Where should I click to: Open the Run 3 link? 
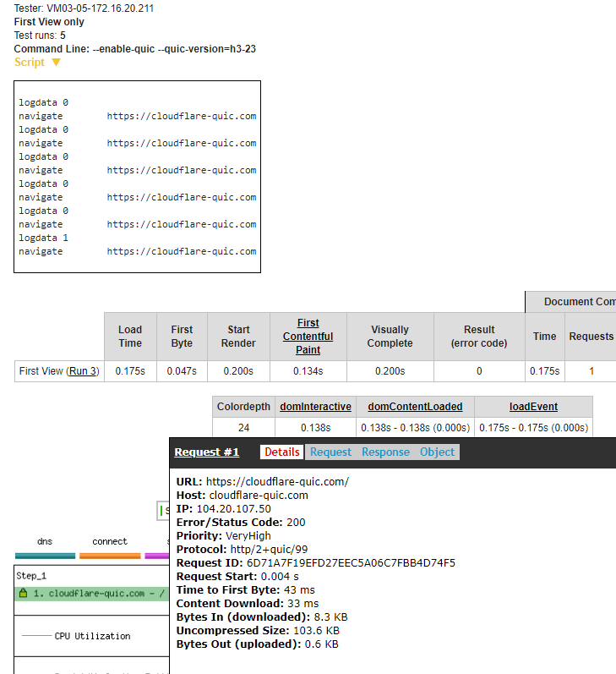[x=83, y=371]
